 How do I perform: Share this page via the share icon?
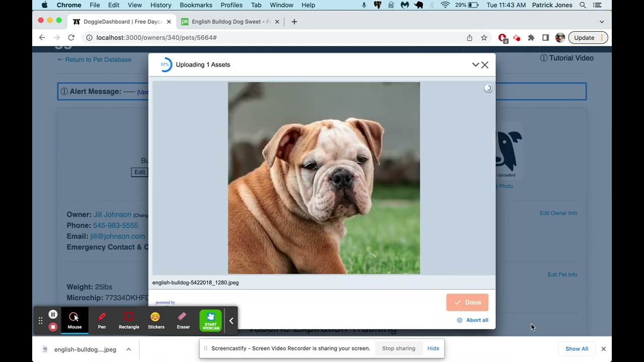[469, 38]
